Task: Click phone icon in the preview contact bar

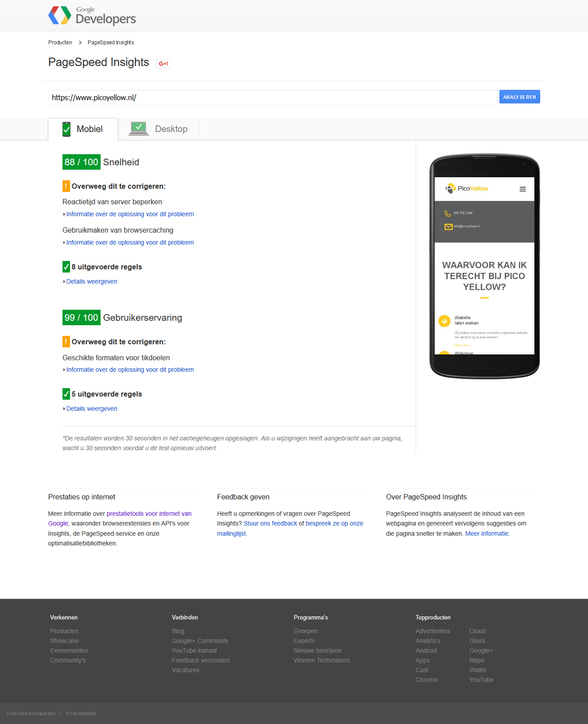Action: point(448,214)
